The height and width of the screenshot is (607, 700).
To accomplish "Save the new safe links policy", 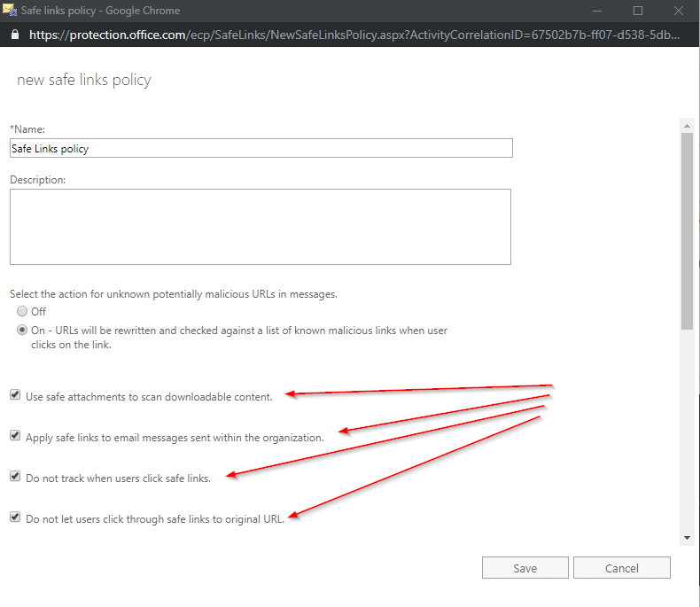I will click(525, 568).
